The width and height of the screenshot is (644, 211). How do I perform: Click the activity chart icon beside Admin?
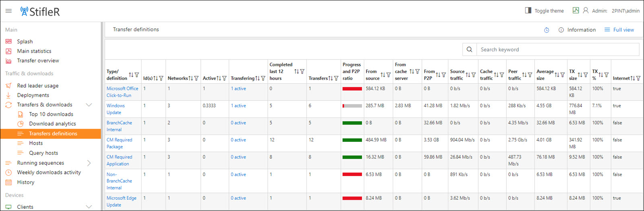coord(576,10)
